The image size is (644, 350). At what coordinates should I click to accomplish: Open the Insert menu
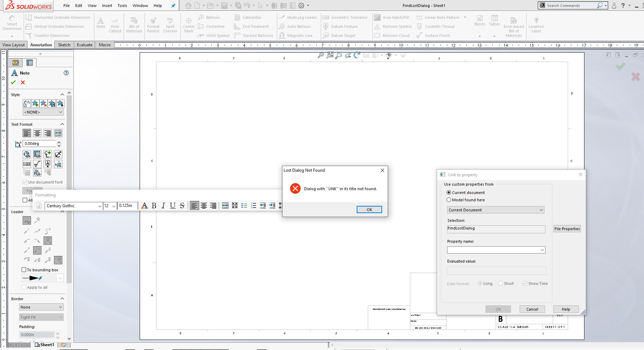click(107, 6)
